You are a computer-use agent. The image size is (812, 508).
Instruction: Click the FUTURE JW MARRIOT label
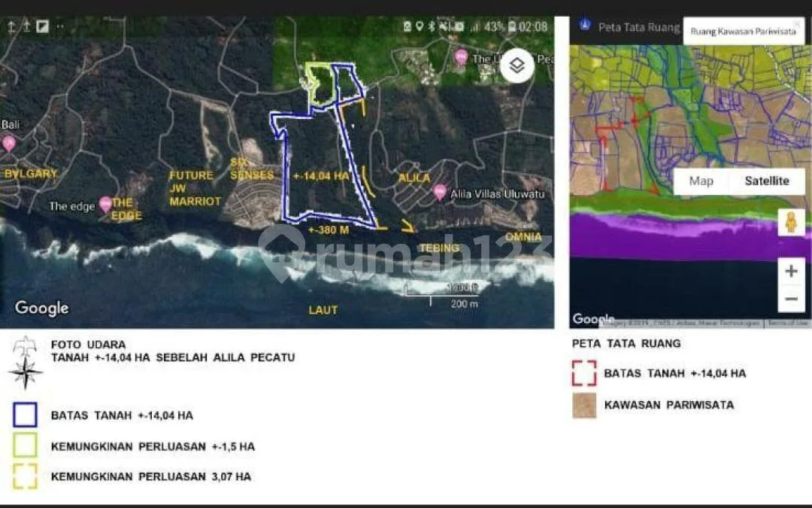[x=195, y=188]
